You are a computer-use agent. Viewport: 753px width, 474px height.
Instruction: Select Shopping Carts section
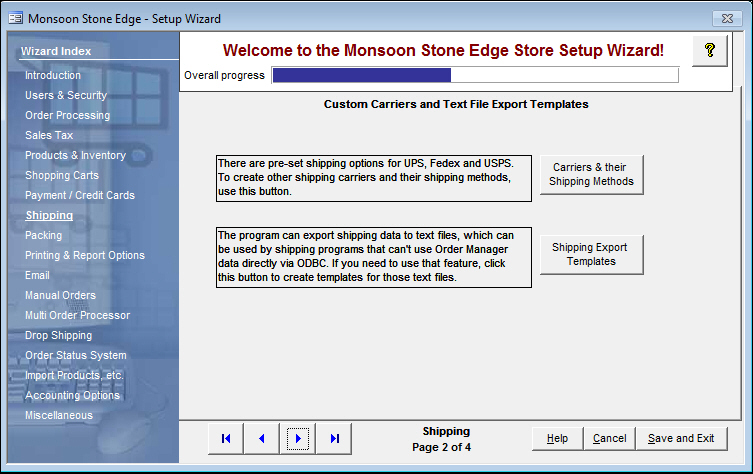[61, 175]
